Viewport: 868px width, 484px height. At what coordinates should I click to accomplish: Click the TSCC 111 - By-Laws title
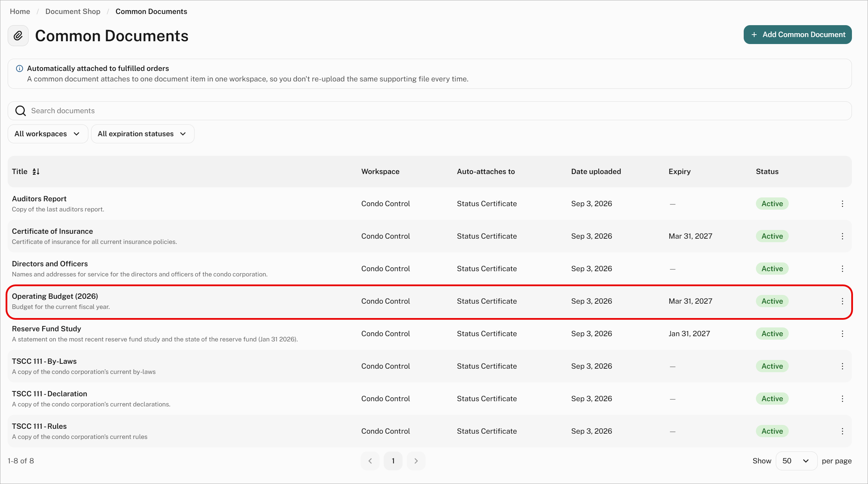coord(44,361)
